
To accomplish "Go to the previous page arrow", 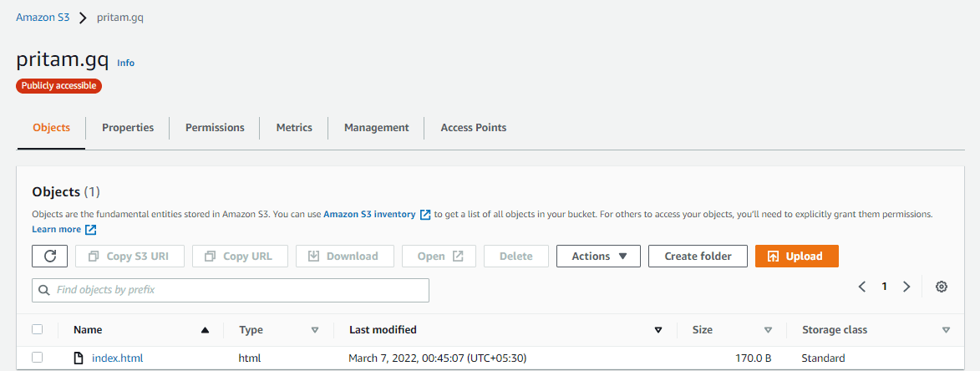I will [862, 287].
